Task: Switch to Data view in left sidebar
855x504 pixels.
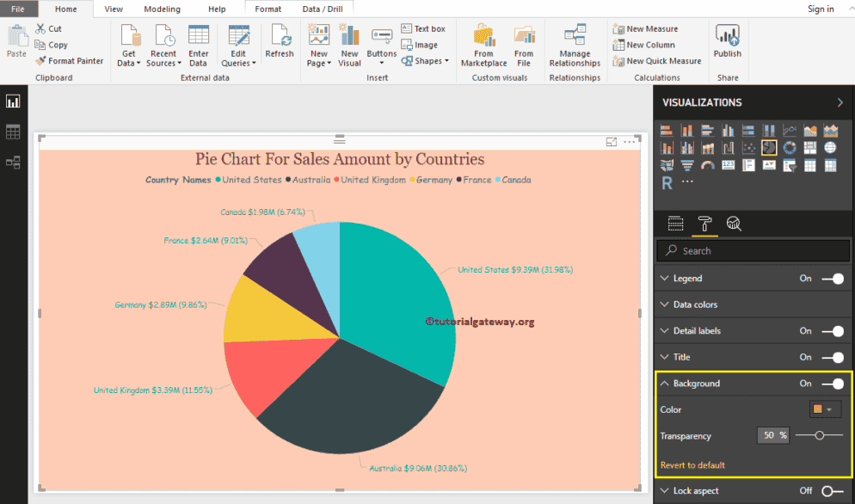Action: pyautogui.click(x=13, y=132)
